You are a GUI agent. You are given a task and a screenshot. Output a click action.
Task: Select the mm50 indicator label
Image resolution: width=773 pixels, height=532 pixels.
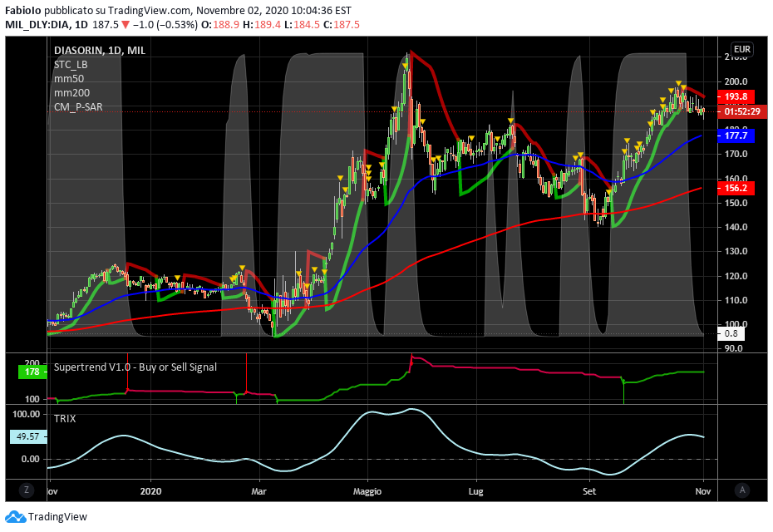pyautogui.click(x=69, y=79)
